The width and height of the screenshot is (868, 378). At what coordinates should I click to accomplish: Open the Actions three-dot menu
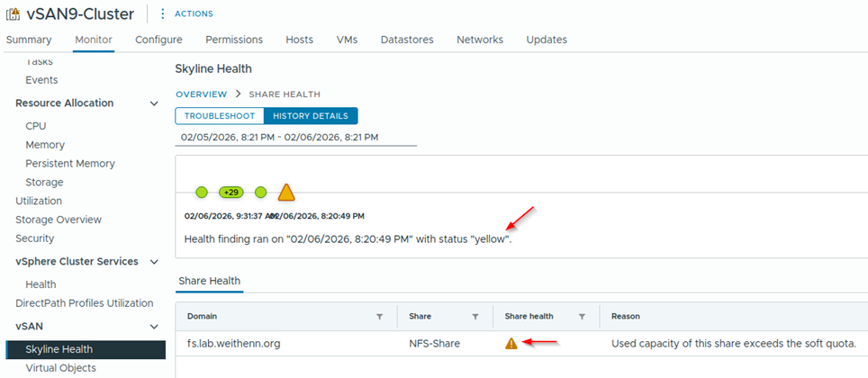[163, 13]
